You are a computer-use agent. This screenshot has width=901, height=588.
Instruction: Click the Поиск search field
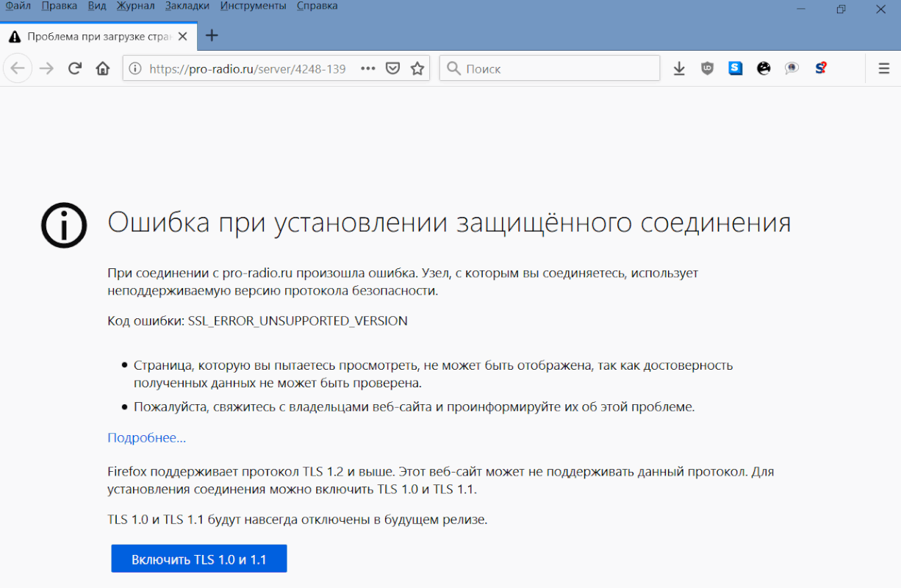550,68
